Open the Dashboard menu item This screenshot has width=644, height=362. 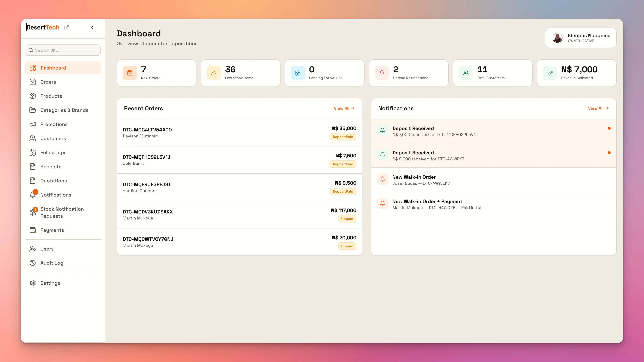(63, 68)
